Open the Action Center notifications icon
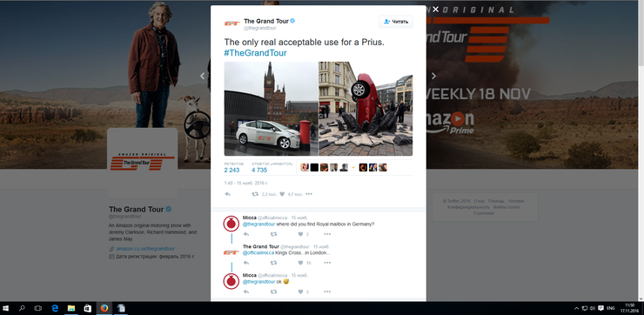 (x=600, y=308)
